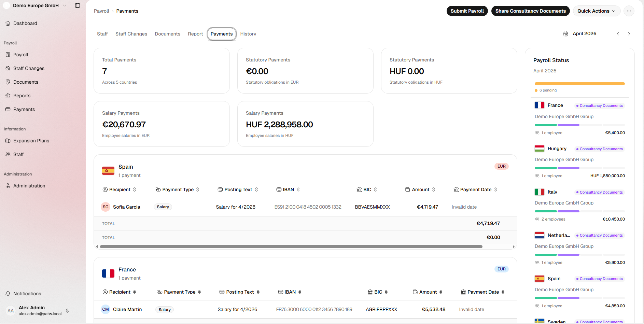Click the Staff people icon in sidebar

click(8, 154)
